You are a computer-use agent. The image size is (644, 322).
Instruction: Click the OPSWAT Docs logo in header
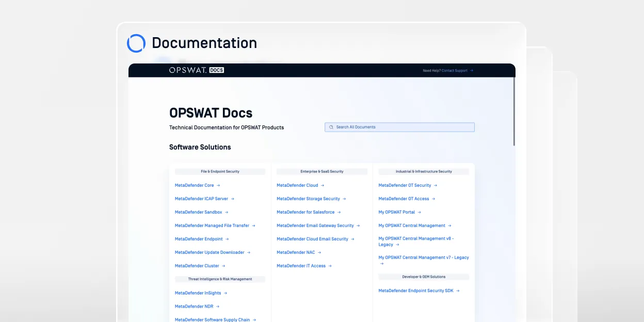tap(196, 70)
